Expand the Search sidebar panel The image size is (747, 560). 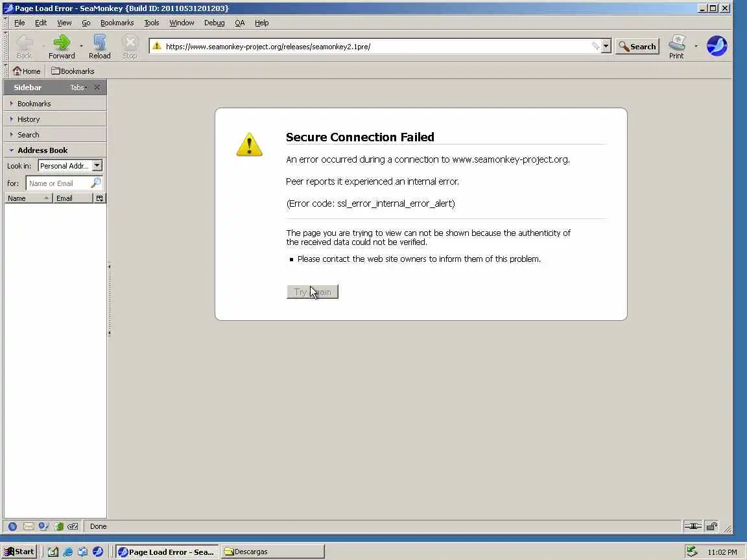point(54,135)
